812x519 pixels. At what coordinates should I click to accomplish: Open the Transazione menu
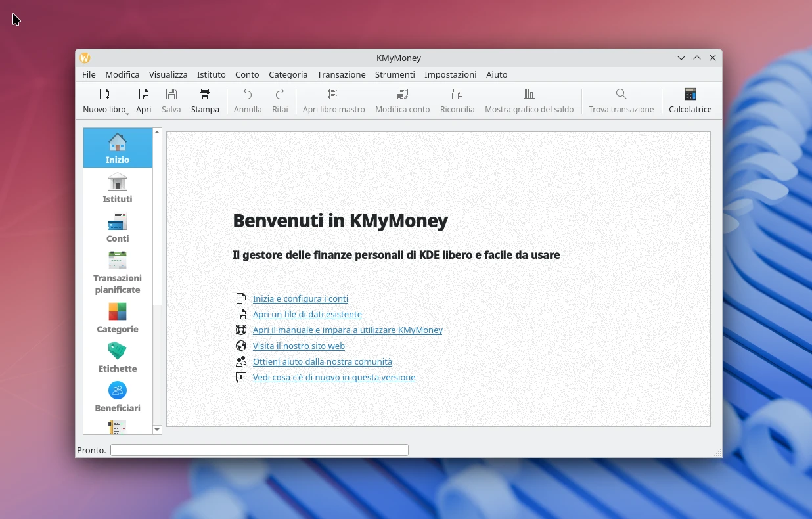(x=341, y=74)
